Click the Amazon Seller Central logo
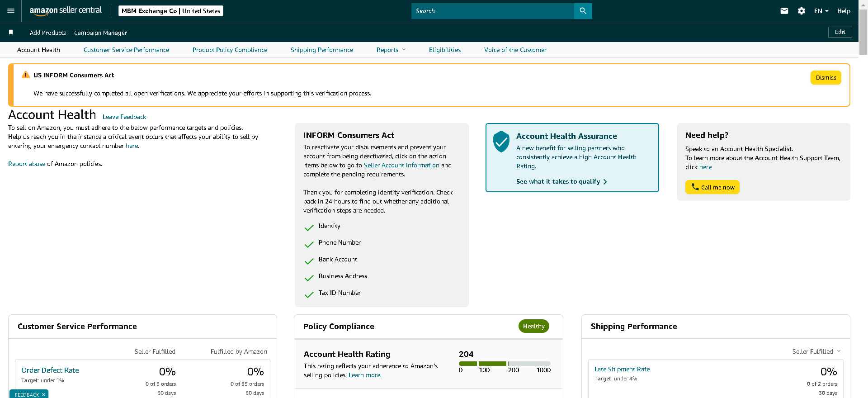The height and width of the screenshot is (398, 868). (66, 11)
